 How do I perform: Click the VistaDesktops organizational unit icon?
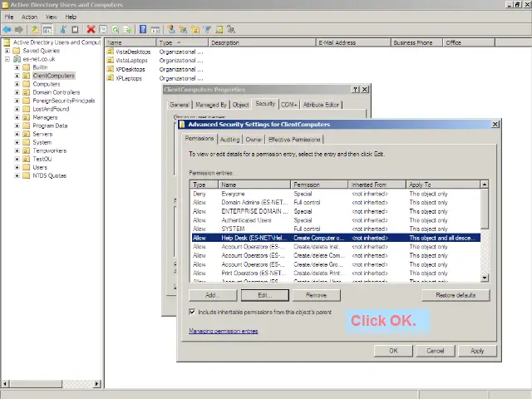[x=111, y=52]
